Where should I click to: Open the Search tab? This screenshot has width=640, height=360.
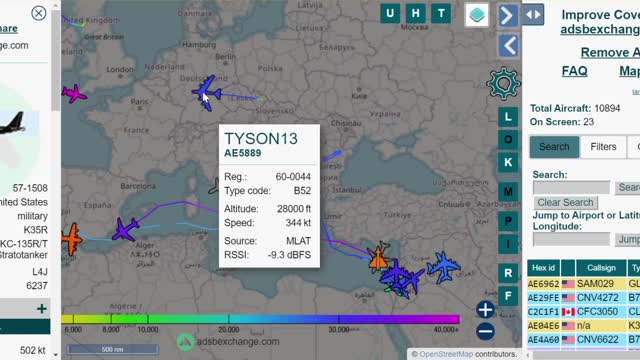[x=554, y=147]
